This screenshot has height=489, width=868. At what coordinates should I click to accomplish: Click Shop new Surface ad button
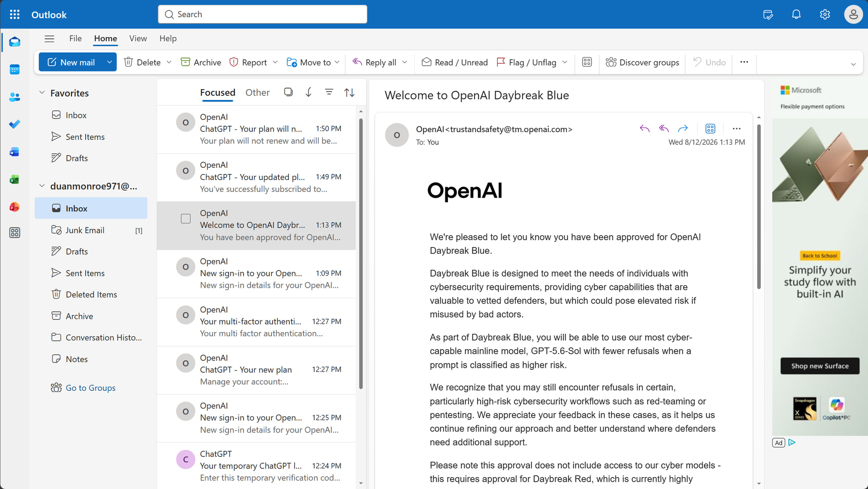820,366
